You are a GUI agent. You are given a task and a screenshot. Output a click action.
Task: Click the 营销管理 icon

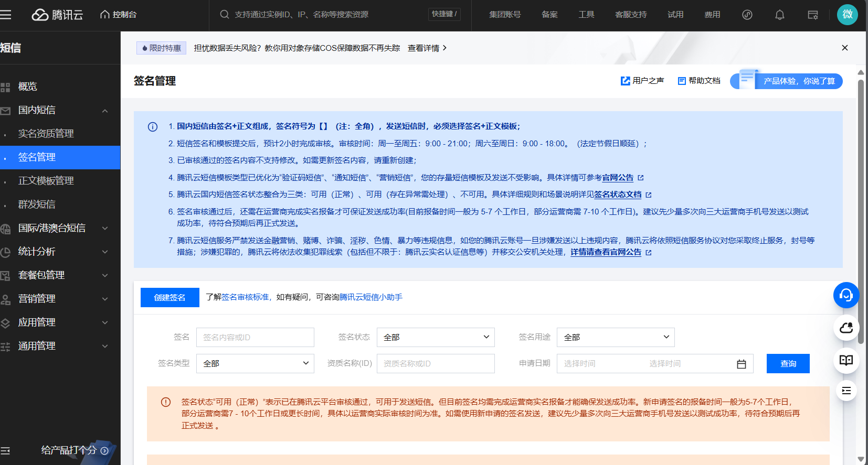click(5, 299)
